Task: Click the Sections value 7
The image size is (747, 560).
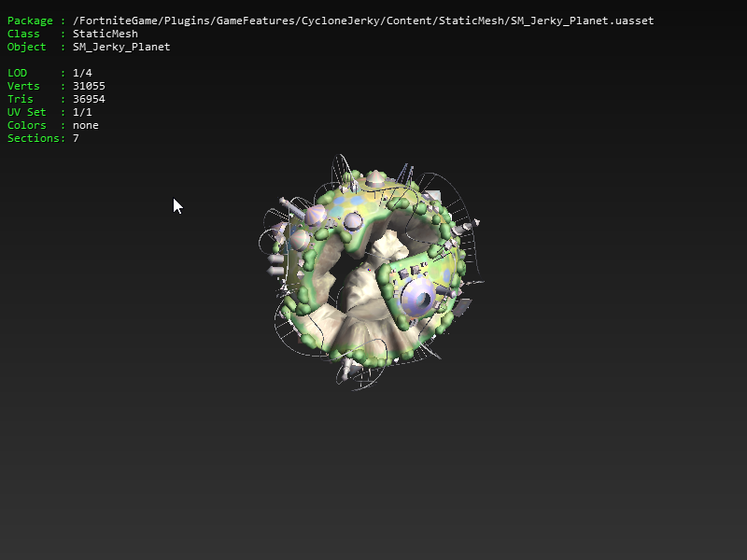Action: tap(76, 138)
